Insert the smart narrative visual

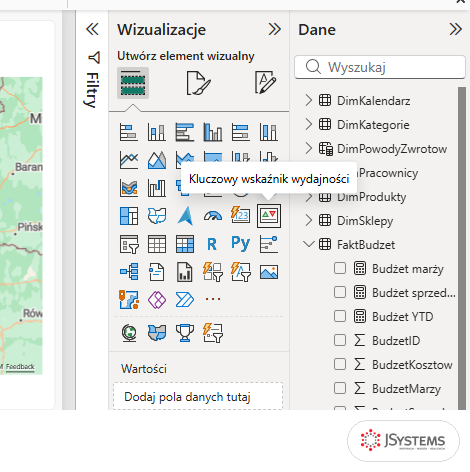[x=157, y=272]
